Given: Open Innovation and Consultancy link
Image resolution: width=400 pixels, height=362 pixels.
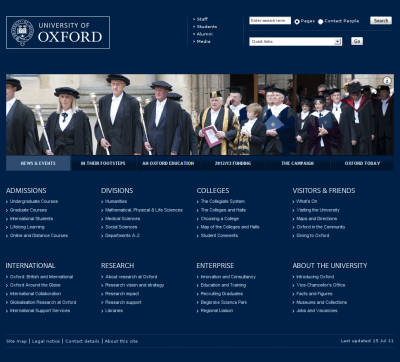Looking at the screenshot, I should point(228,277).
